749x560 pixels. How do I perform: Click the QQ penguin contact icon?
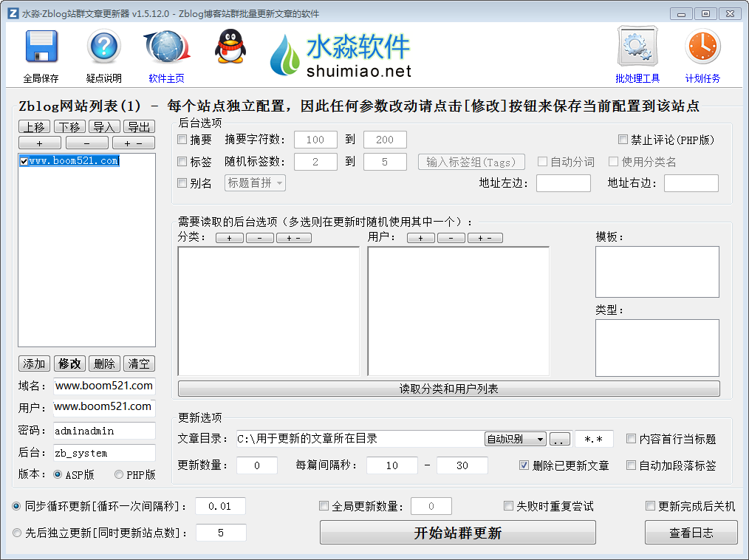(230, 47)
